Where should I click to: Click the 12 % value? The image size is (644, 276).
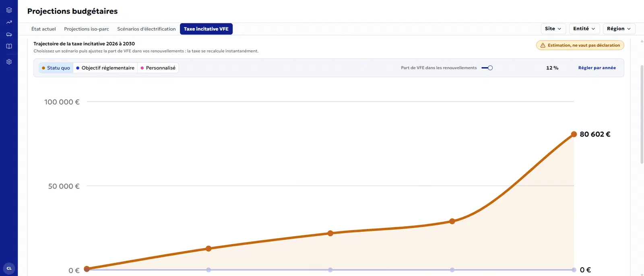coord(552,68)
